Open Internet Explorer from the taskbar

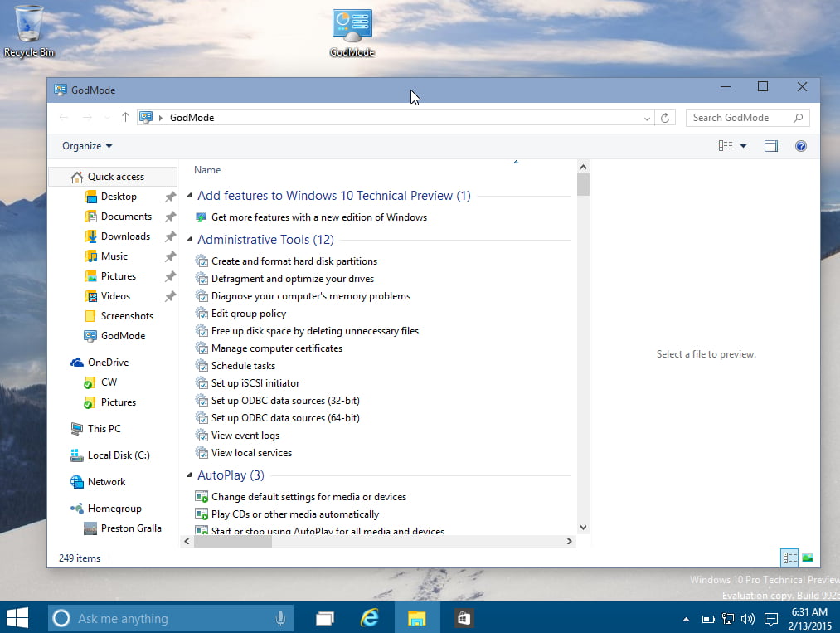coord(370,617)
